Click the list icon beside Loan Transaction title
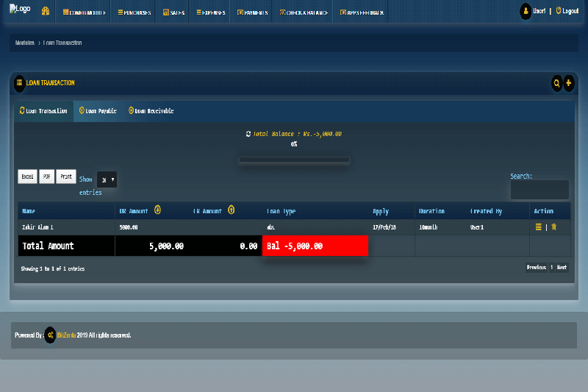The width and height of the screenshot is (588, 392). point(19,83)
